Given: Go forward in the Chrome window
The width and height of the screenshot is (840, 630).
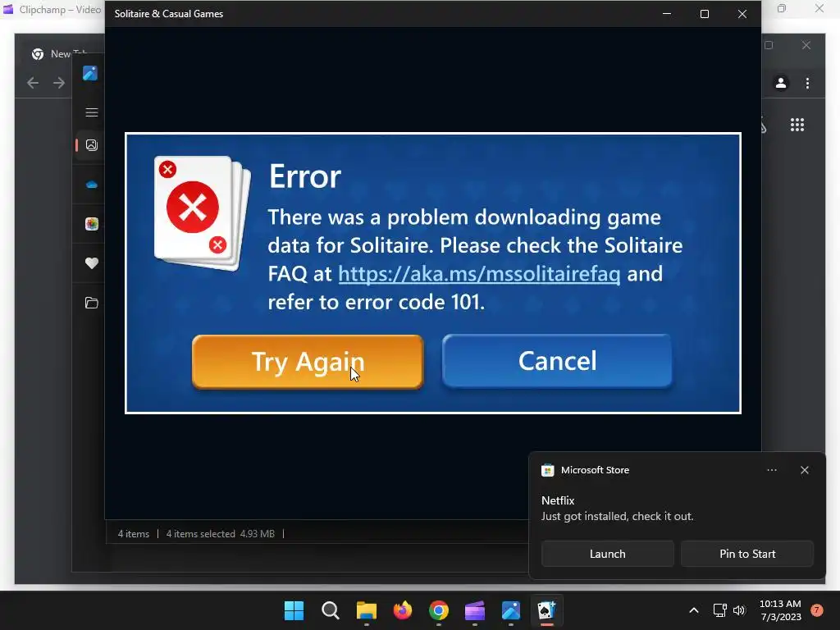Looking at the screenshot, I should pos(59,83).
